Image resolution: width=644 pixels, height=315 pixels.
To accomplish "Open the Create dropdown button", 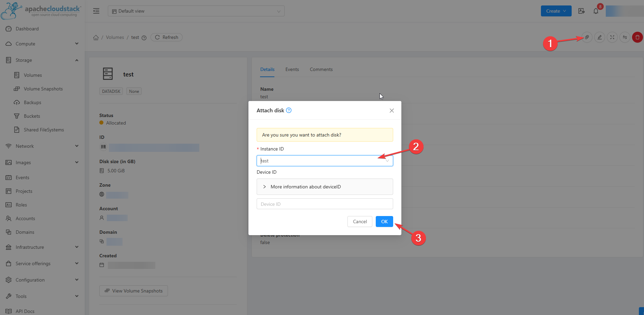I will (x=556, y=11).
